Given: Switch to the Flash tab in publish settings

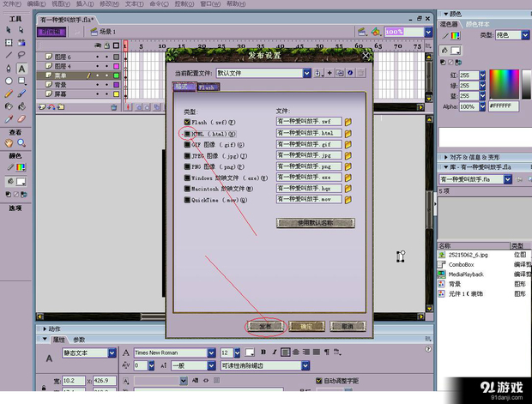Looking at the screenshot, I should (x=208, y=87).
